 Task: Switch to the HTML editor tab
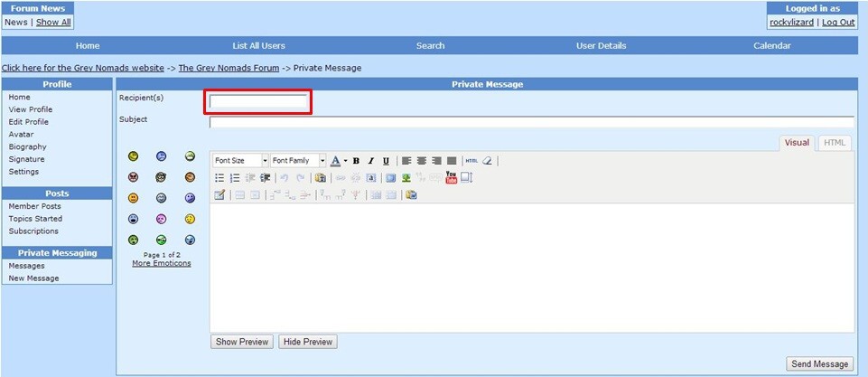click(835, 143)
